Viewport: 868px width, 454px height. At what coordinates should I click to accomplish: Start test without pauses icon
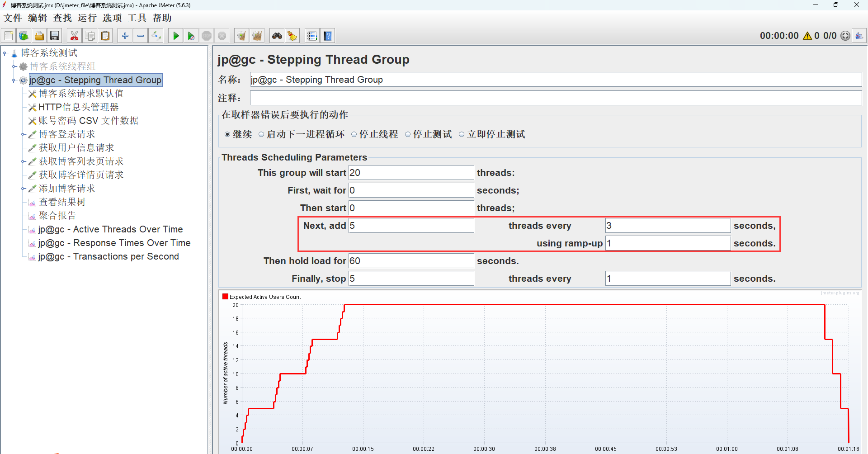click(191, 36)
